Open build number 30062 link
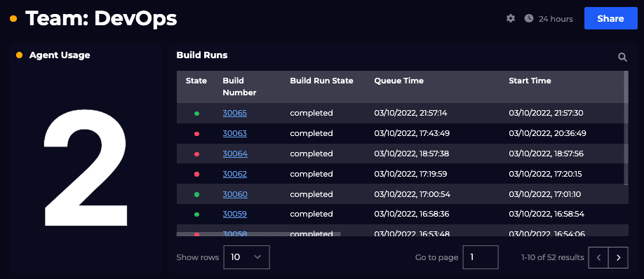 [x=234, y=174]
